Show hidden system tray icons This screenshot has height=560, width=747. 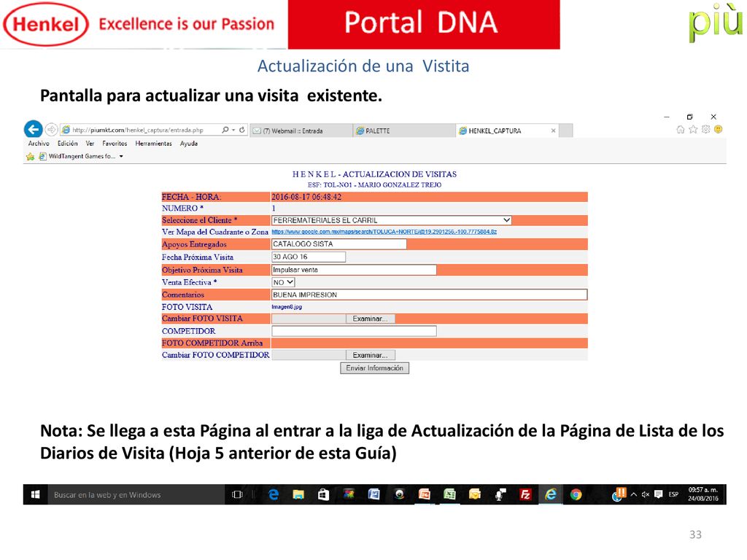click(x=634, y=495)
